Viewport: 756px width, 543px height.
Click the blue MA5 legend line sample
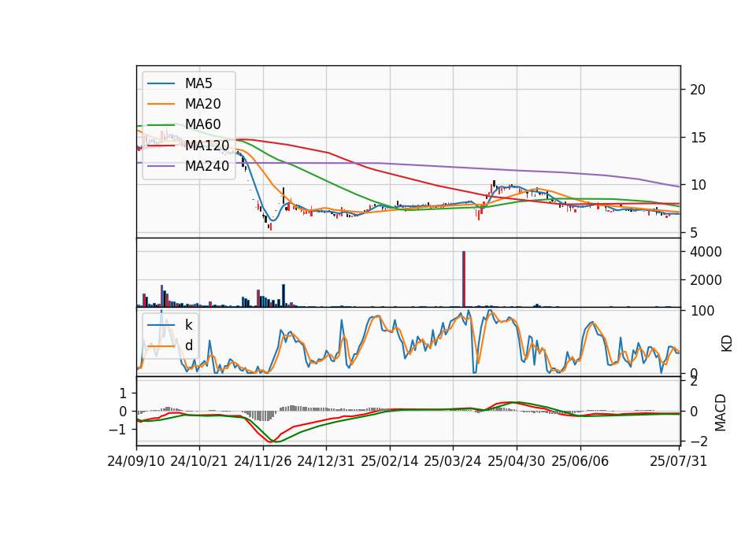(161, 83)
